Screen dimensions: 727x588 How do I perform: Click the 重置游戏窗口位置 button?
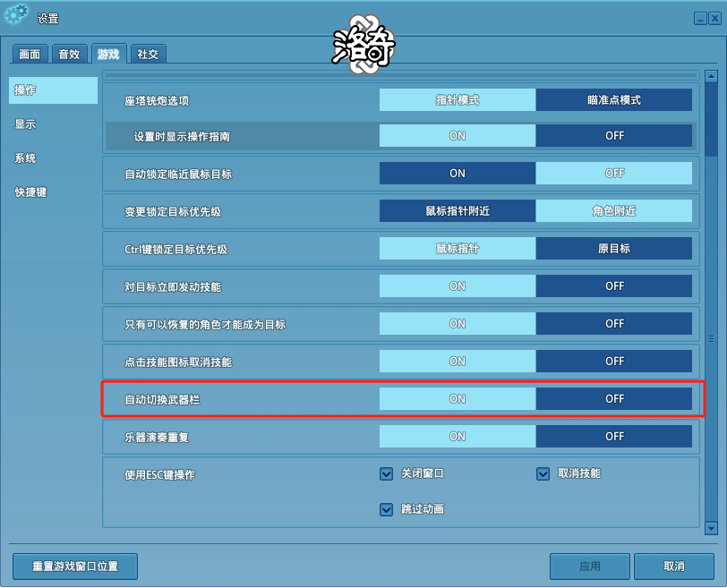(75, 567)
